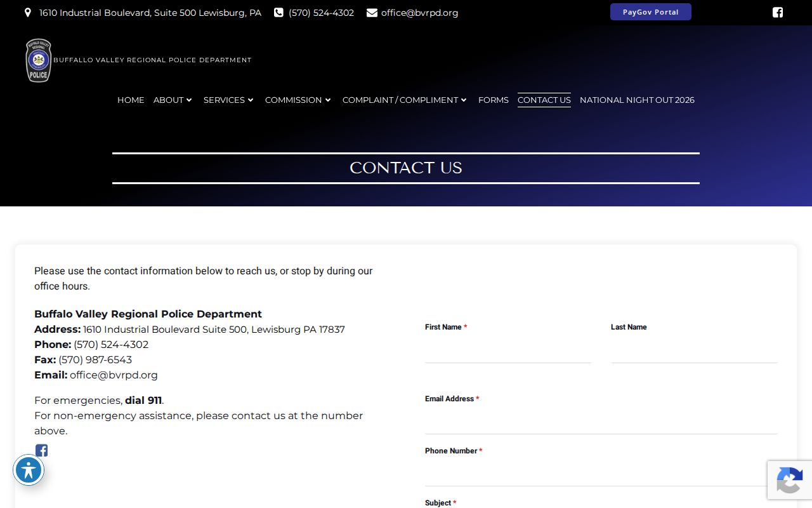Click the header phone (570) 524-4302
Viewport: 812px width, 508px height.
coord(321,13)
